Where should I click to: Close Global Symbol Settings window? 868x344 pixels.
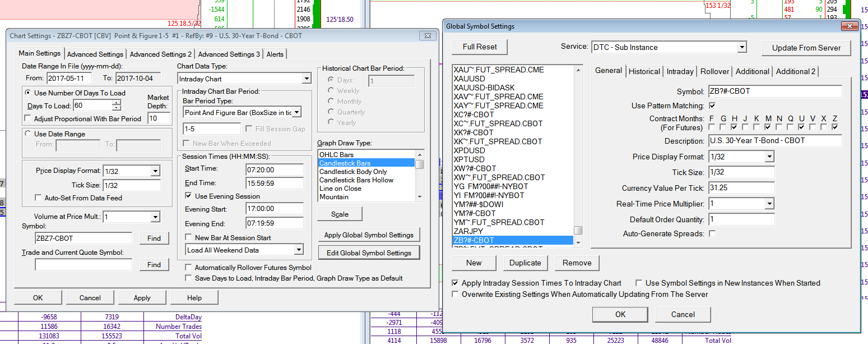pos(850,26)
